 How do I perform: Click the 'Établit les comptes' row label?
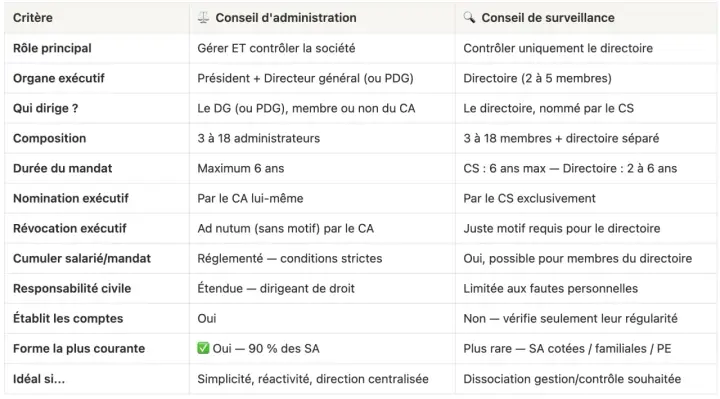click(x=68, y=318)
